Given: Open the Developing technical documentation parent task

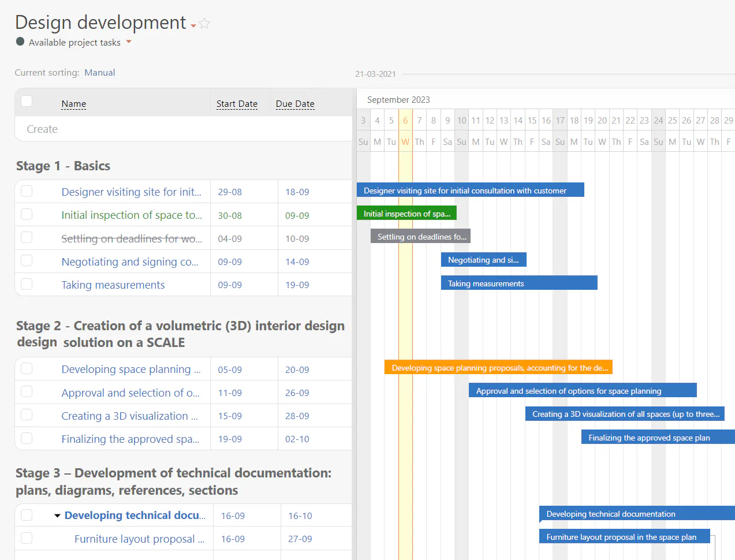Looking at the screenshot, I should (x=135, y=516).
